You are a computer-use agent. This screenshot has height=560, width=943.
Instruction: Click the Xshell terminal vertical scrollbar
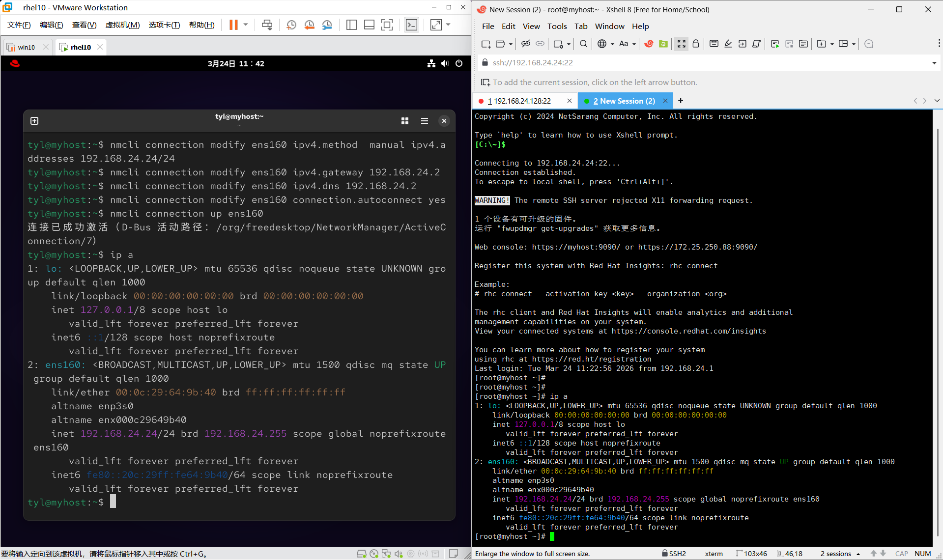point(937,332)
